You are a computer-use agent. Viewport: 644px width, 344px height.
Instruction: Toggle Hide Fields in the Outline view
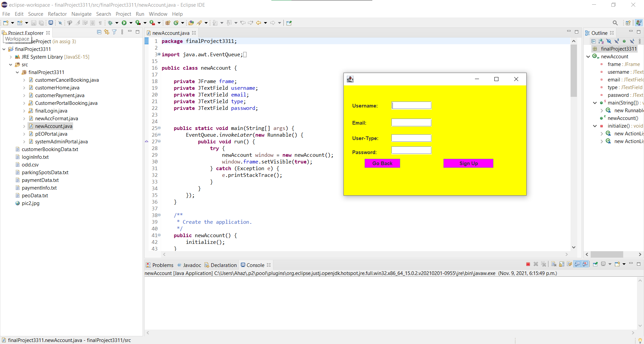[609, 41]
